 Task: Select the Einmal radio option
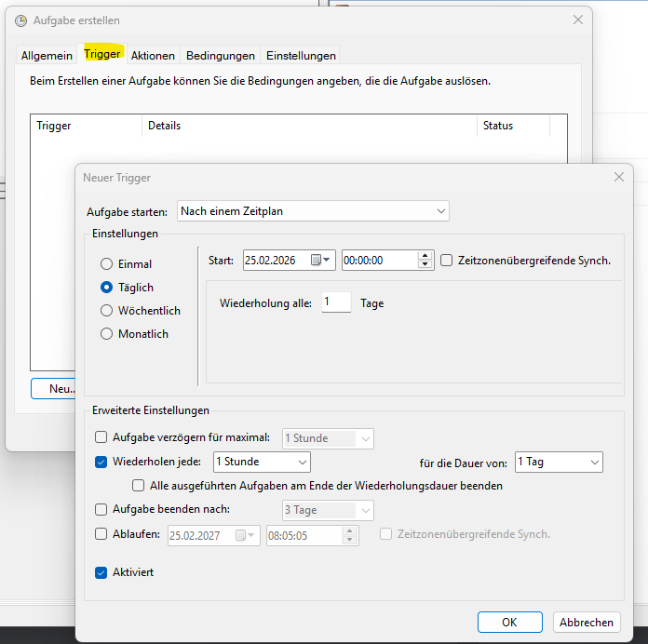pos(107,264)
